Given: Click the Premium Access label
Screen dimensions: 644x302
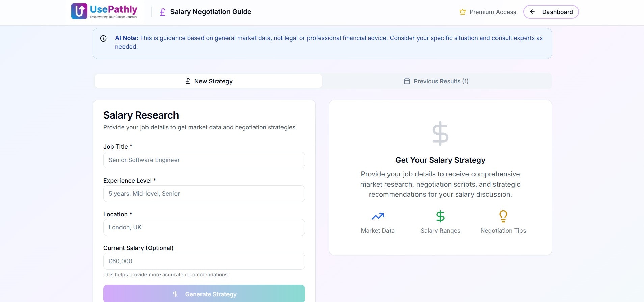Looking at the screenshot, I should [493, 12].
